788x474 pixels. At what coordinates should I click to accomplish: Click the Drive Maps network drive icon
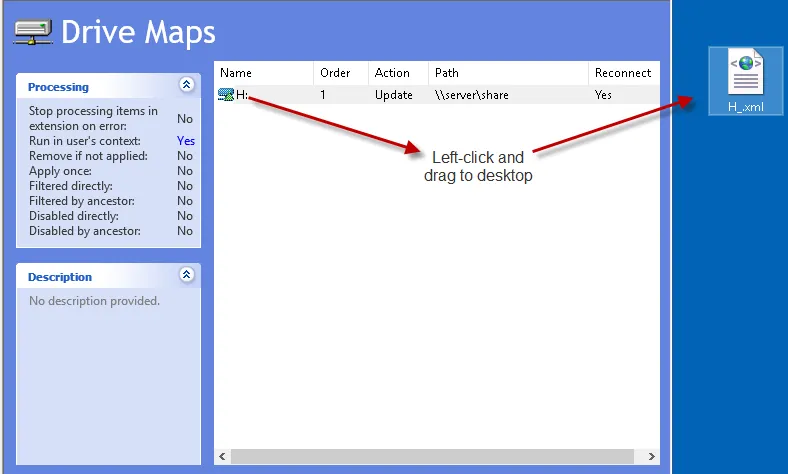tap(33, 31)
